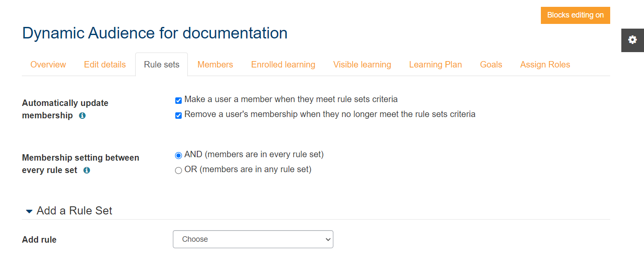Open the Edit details tab
This screenshot has height=261, width=644.
104,64
